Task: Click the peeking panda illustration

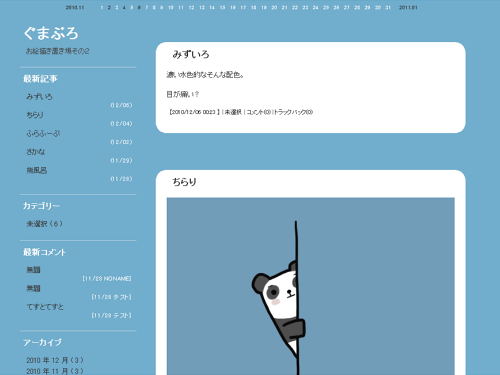Action: pyautogui.click(x=311, y=286)
